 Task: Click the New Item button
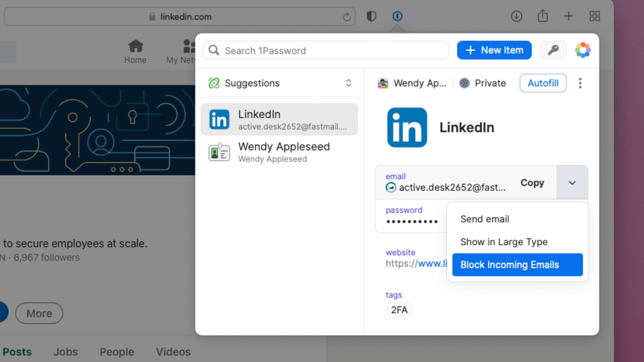[x=494, y=50]
